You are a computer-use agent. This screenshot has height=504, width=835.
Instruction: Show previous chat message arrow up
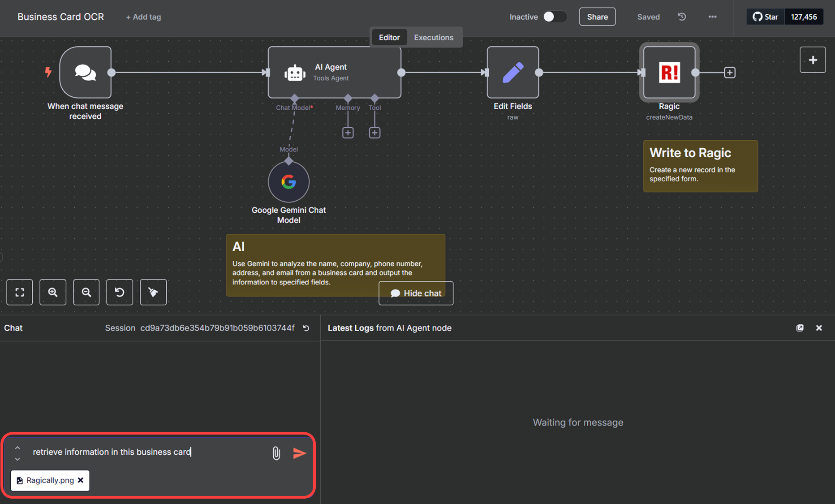(x=17, y=448)
